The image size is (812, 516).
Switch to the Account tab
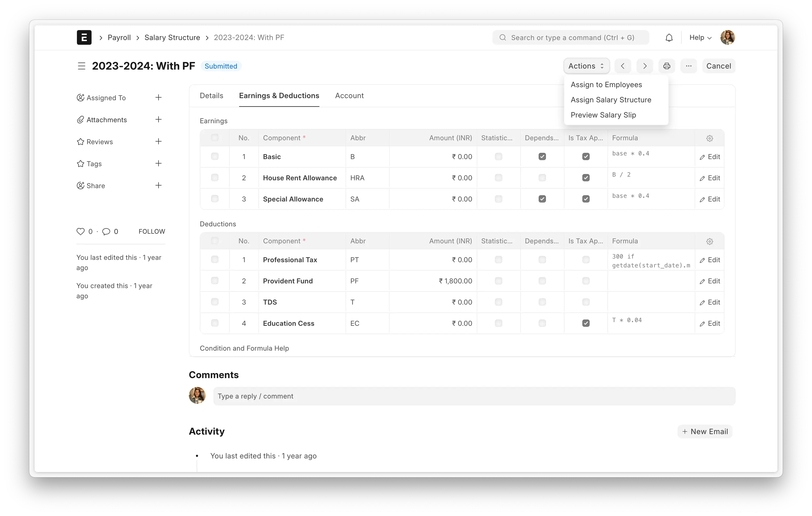(x=349, y=96)
